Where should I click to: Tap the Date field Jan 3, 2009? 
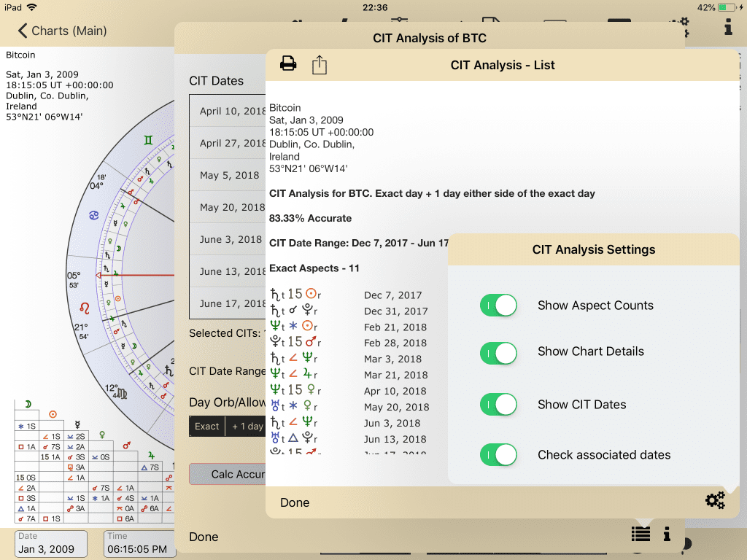point(51,544)
